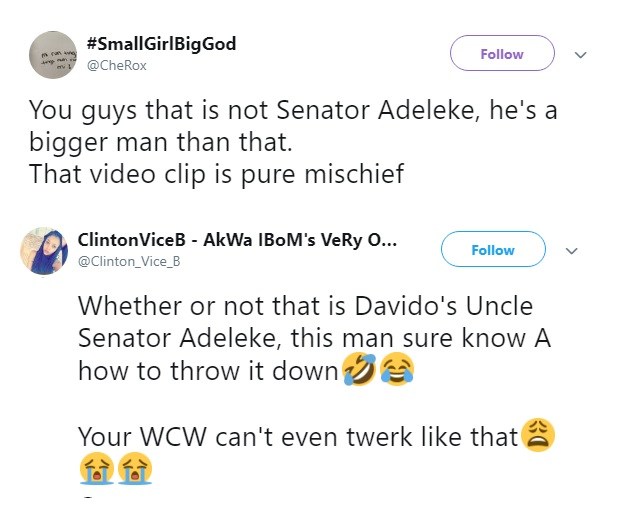Open ClintonViceB's profile picture
Viewport: 621px width, 531px height.
pos(44,250)
